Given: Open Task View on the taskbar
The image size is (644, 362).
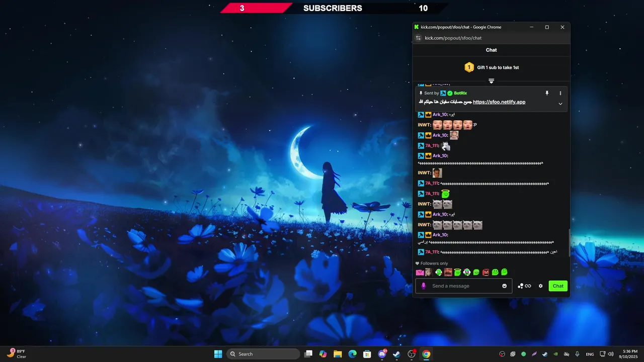Looking at the screenshot, I should click(x=308, y=354).
